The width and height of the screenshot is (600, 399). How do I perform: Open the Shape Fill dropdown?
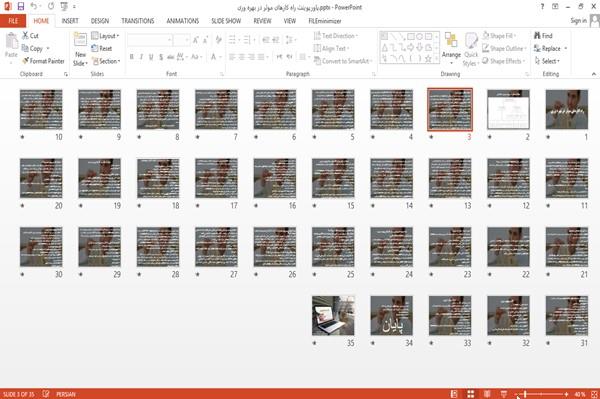point(499,36)
